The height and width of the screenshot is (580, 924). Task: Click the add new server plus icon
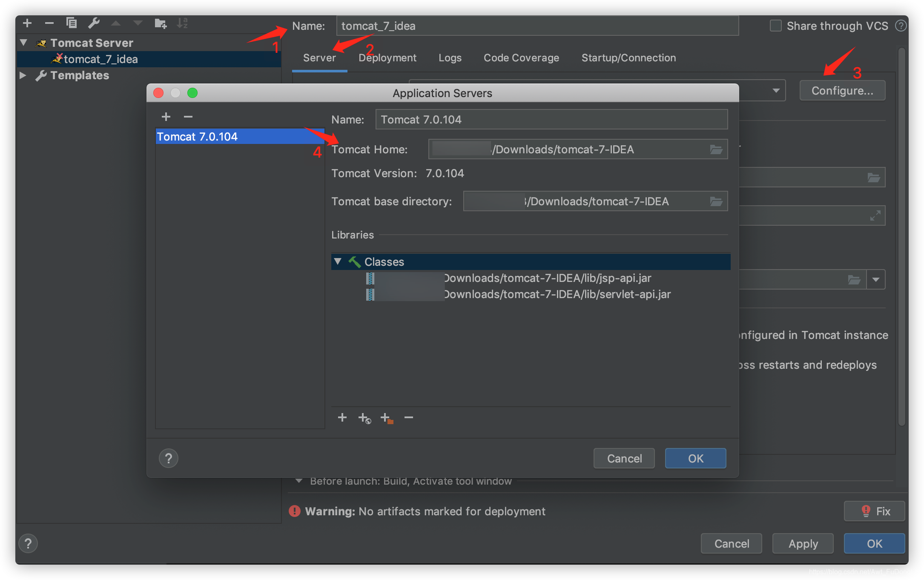point(166,116)
